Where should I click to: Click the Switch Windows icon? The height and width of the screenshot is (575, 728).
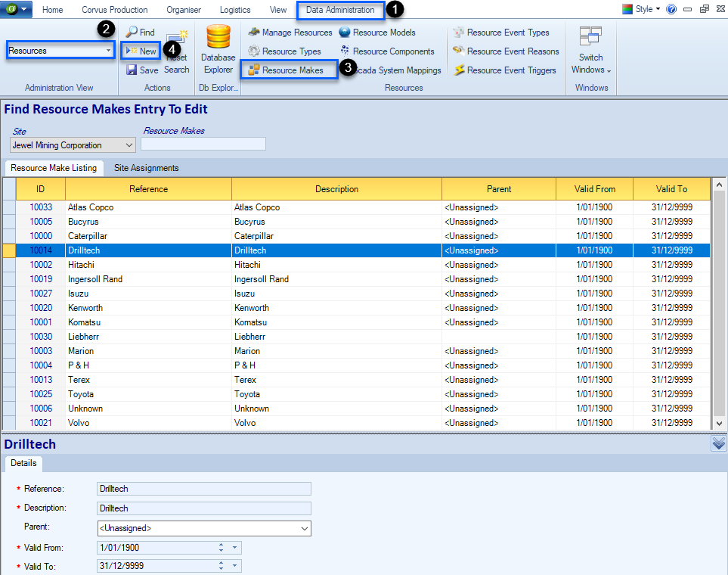click(590, 36)
